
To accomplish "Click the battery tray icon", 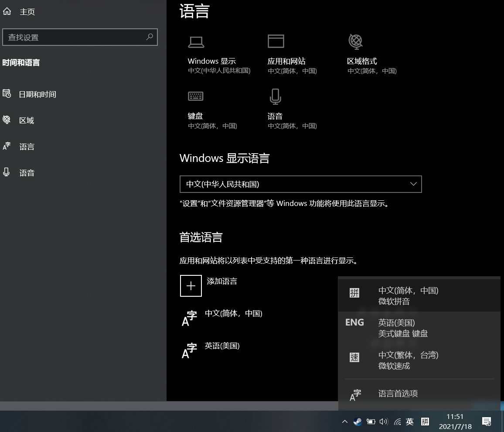I will pyautogui.click(x=371, y=422).
